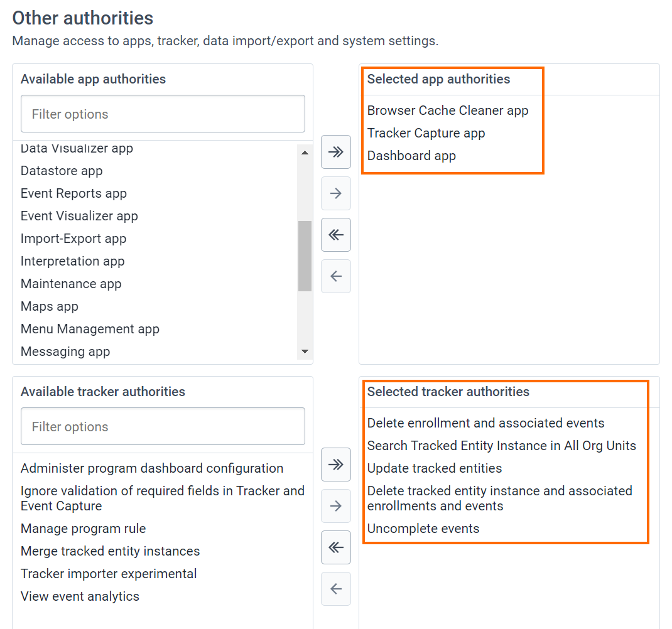
Task: Click the scrollbar up arrow in the app list
Action: coord(305,153)
